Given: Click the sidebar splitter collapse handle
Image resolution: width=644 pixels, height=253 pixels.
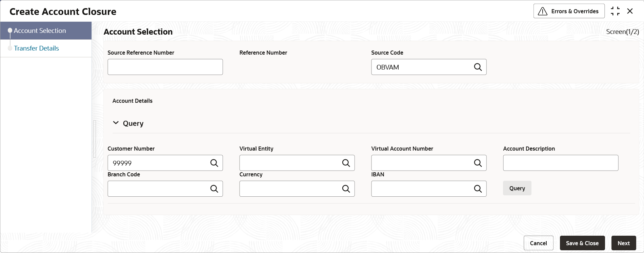Looking at the screenshot, I should tap(95, 139).
